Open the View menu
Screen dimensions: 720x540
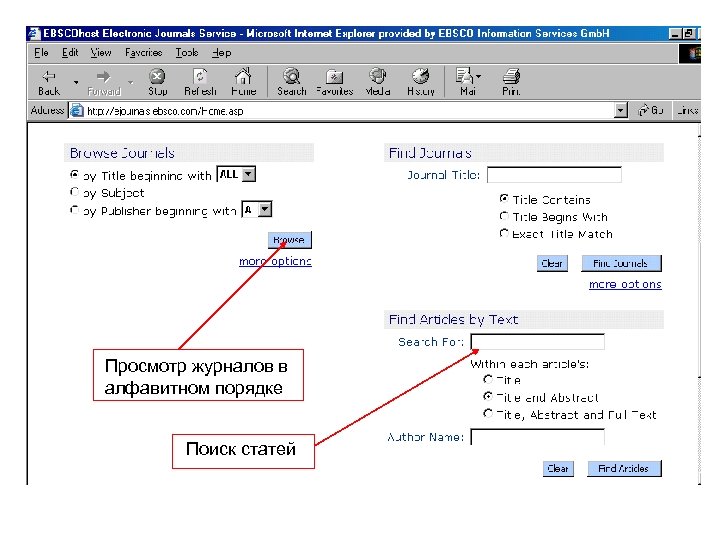click(x=101, y=53)
